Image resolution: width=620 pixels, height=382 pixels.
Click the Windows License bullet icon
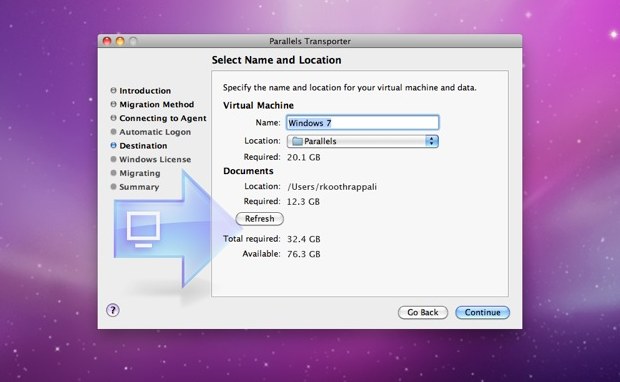tap(113, 159)
